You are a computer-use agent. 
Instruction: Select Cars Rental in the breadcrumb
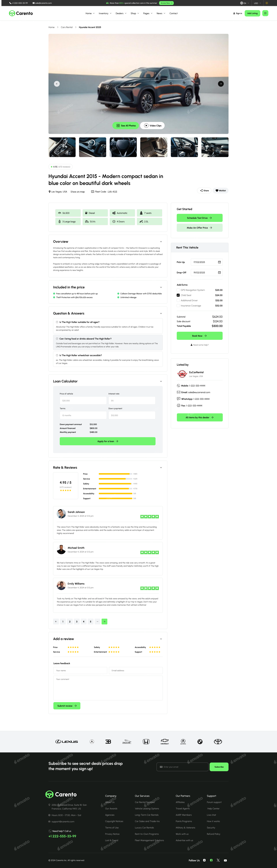[x=67, y=27]
